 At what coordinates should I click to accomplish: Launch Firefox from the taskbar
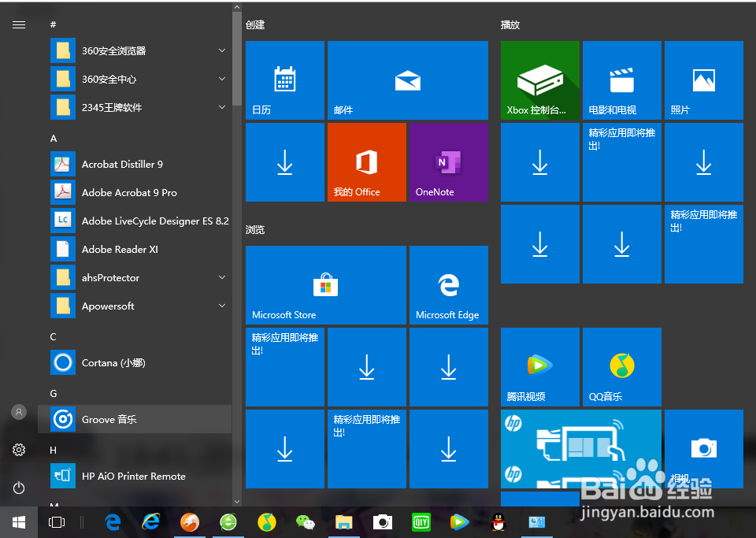(x=189, y=521)
